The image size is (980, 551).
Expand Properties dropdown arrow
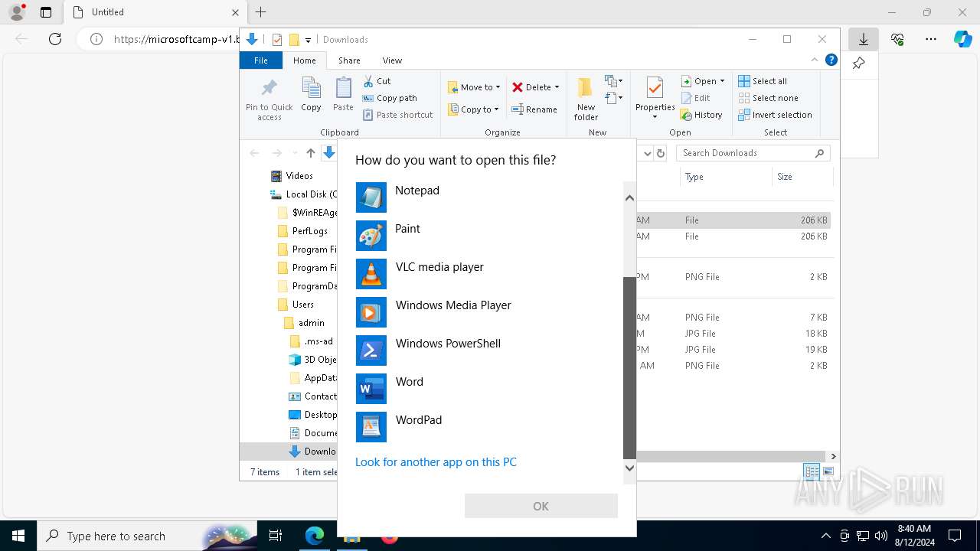click(655, 117)
